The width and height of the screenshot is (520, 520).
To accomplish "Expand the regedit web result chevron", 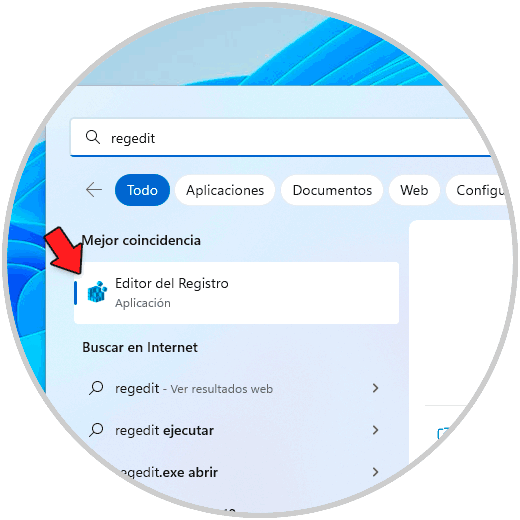I will click(x=375, y=388).
